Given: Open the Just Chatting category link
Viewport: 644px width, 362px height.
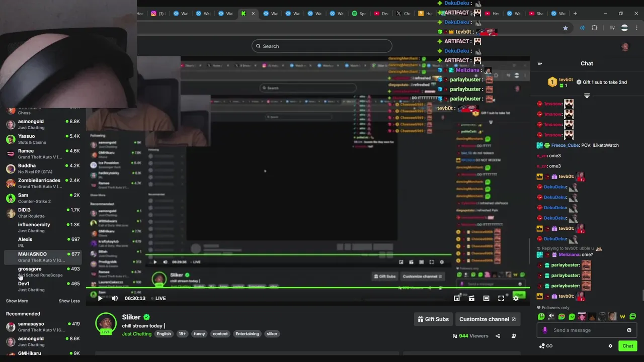Looking at the screenshot, I should (x=136, y=334).
